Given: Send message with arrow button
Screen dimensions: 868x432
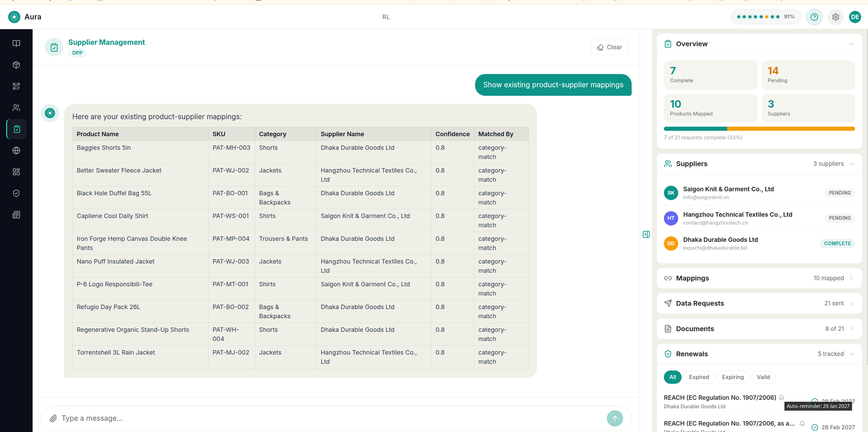Looking at the screenshot, I should pos(615,419).
